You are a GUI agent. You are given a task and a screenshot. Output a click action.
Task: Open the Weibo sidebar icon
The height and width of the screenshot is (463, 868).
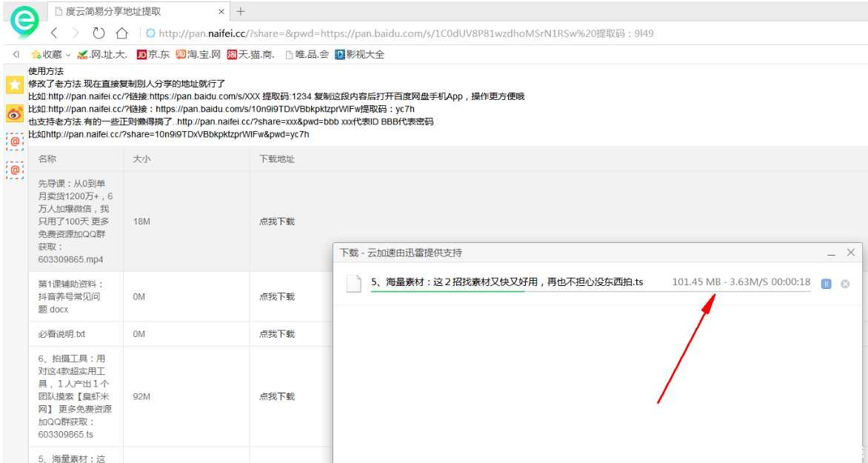(x=14, y=113)
